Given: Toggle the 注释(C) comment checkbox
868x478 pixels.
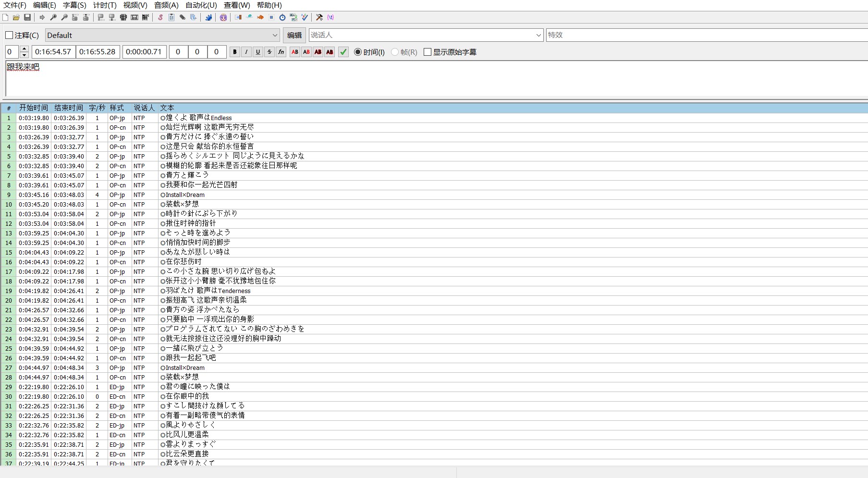Looking at the screenshot, I should (x=9, y=35).
